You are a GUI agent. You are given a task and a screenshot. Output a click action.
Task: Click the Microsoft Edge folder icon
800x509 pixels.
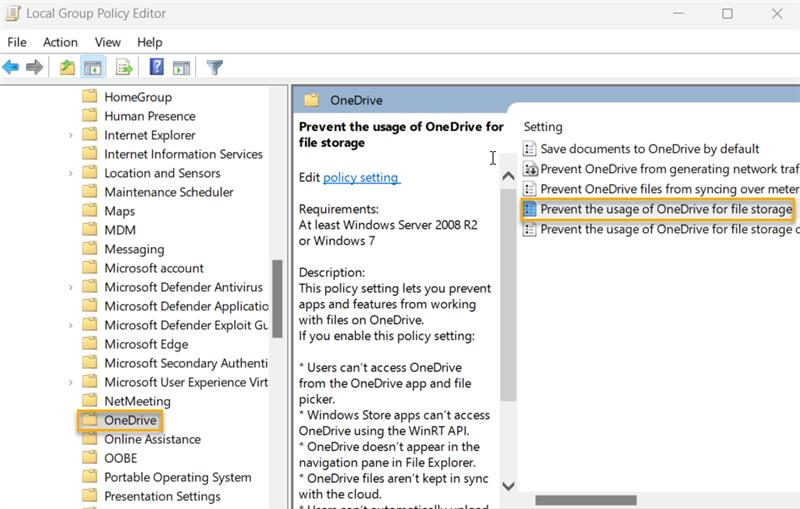pyautogui.click(x=90, y=343)
